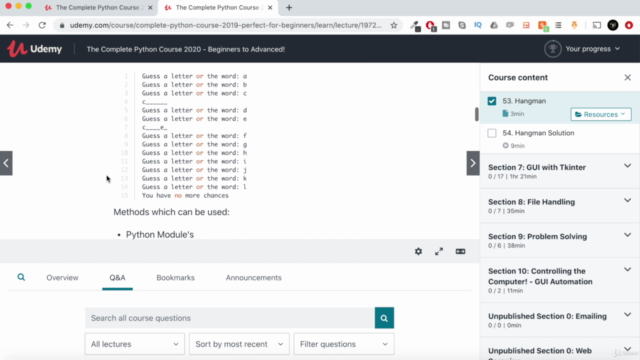The height and width of the screenshot is (360, 640).
Task: Open the Your progress dropdown
Action: pos(593,49)
